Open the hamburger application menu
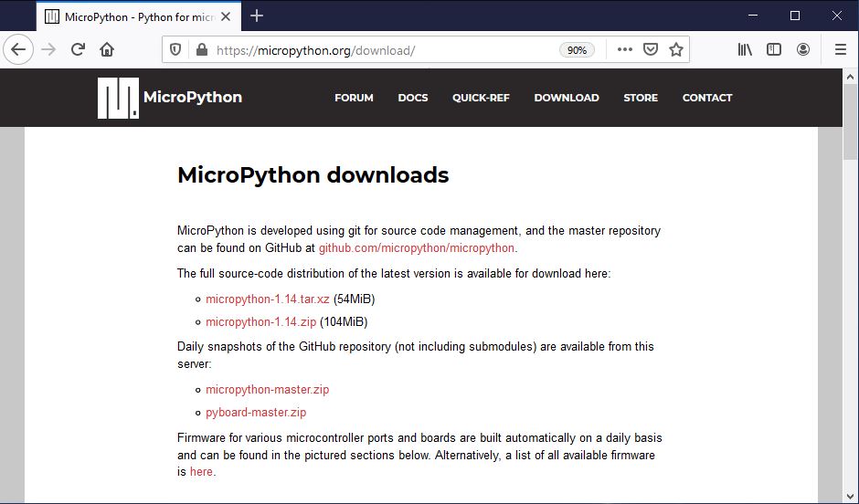The width and height of the screenshot is (859, 504). [x=841, y=50]
